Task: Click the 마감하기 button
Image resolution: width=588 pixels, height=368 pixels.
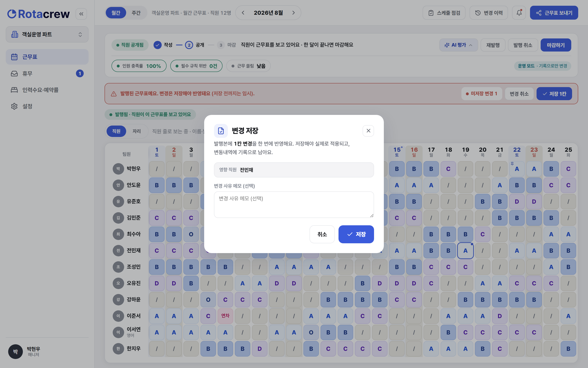Action: (x=556, y=45)
